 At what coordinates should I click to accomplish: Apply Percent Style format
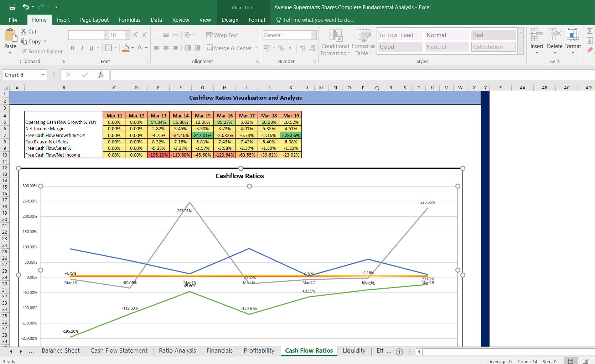tap(281, 48)
